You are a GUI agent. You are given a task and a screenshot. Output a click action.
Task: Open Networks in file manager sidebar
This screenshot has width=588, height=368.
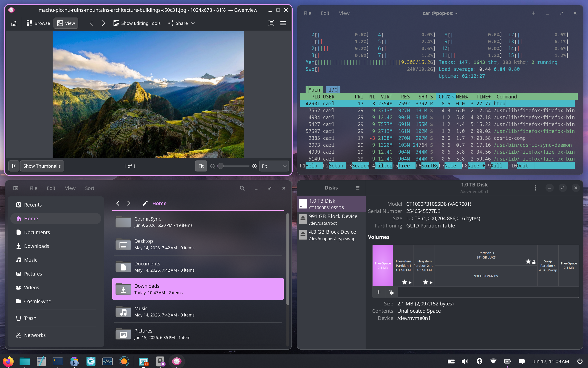click(56, 335)
